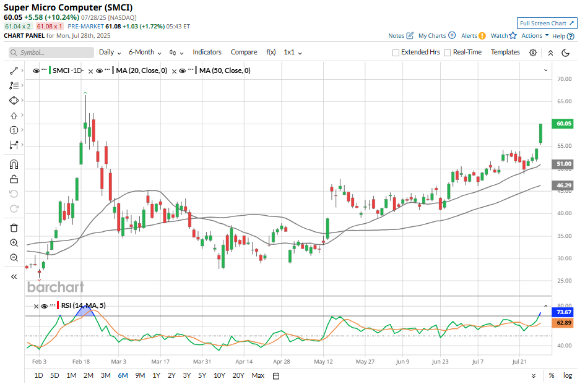
Task: Open the Fibonacci and list-style drawing tool
Action: [14, 86]
